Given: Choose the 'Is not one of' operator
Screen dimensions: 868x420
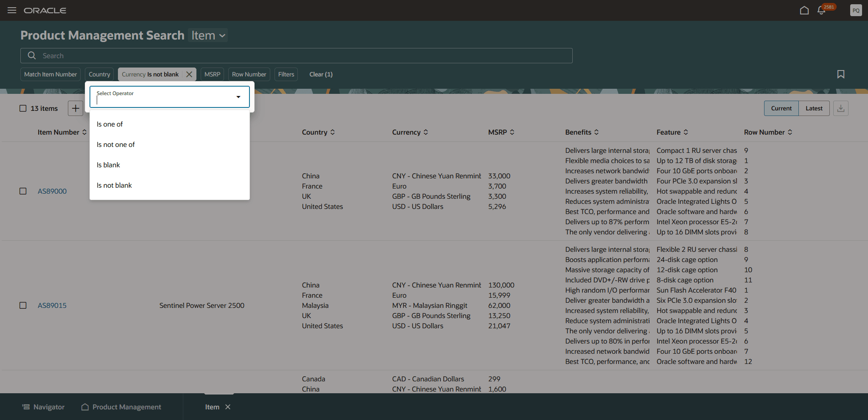Looking at the screenshot, I should [x=170, y=144].
